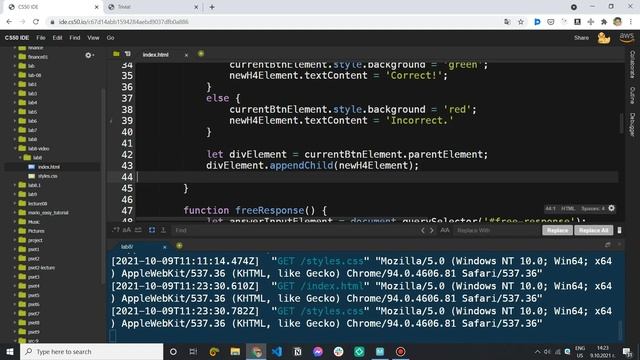
Task: Expand the finance01 folder
Action: [15, 57]
